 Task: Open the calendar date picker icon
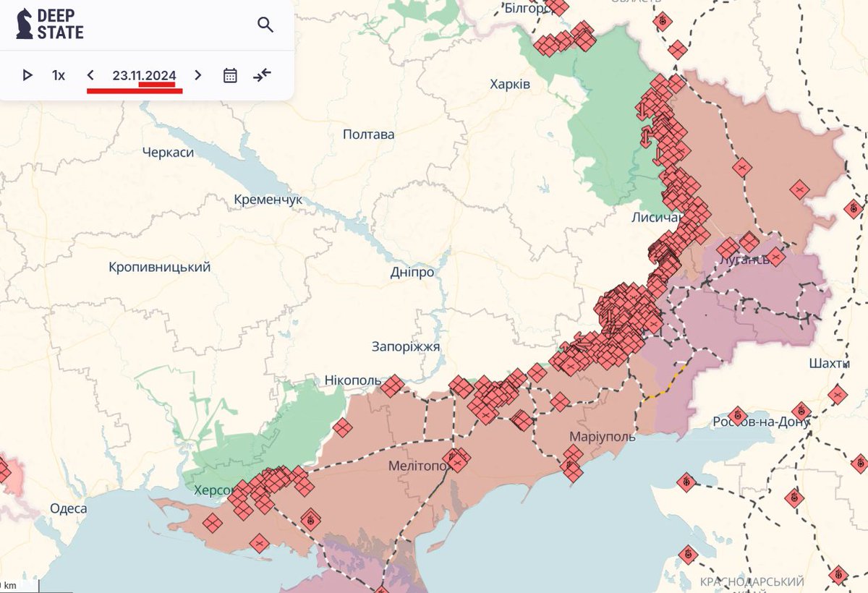230,75
